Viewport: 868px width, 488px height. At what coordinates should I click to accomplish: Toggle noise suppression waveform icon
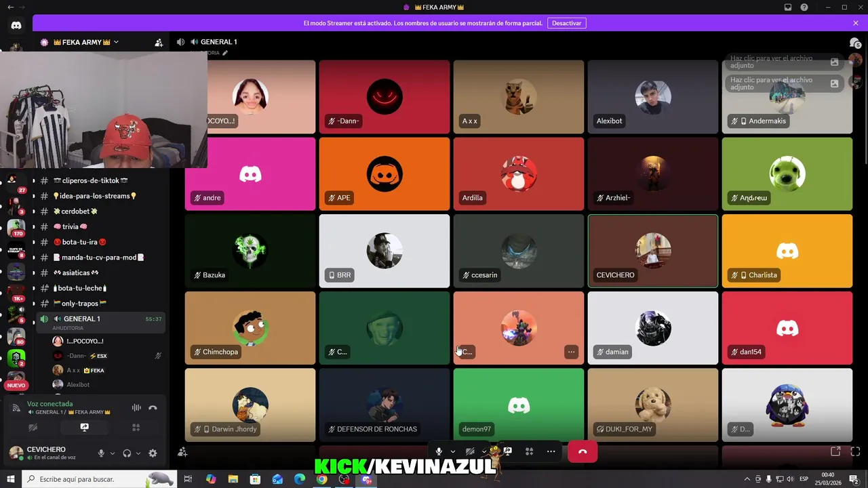pyautogui.click(x=136, y=407)
